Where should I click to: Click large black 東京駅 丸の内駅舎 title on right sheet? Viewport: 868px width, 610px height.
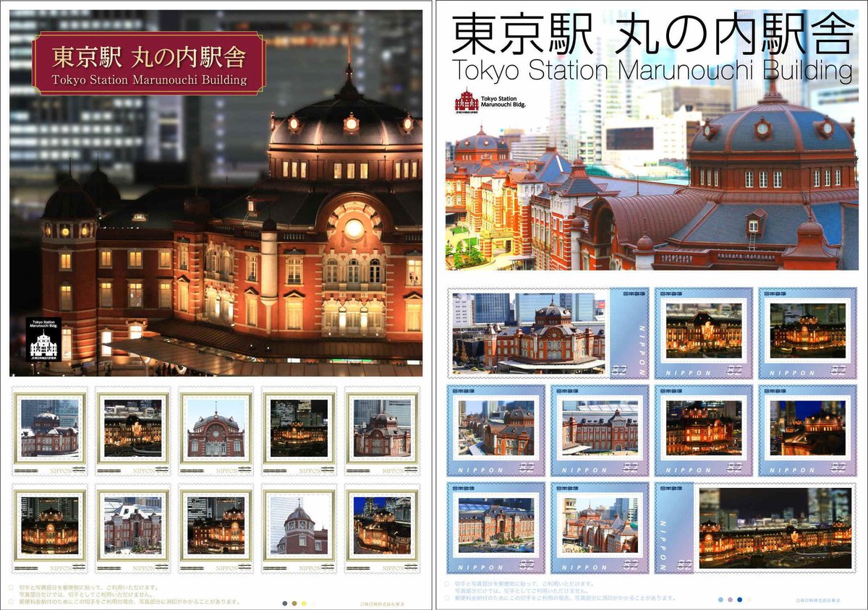click(652, 33)
